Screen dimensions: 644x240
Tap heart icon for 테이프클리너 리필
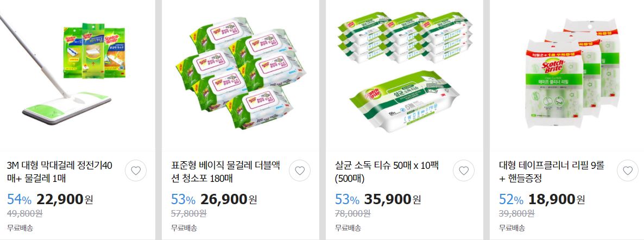pos(628,170)
